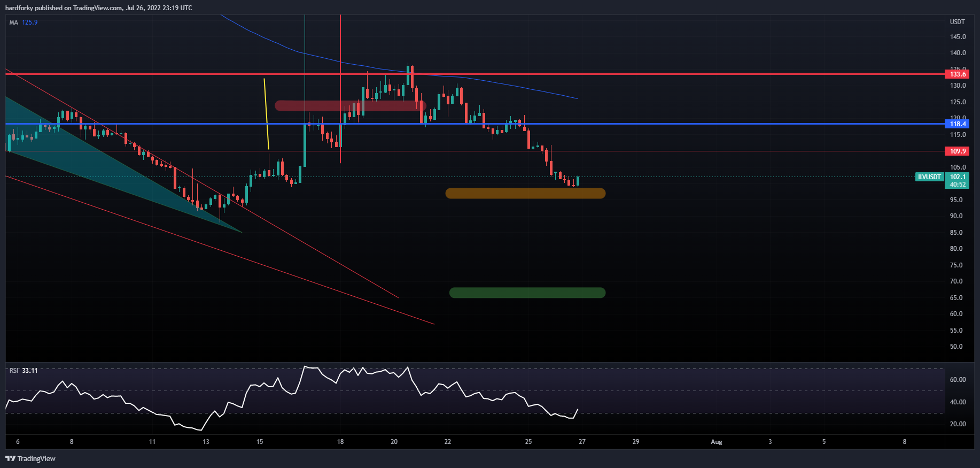Image resolution: width=980 pixels, height=468 pixels.
Task: Select the green target zone rectangle
Action: [x=527, y=293]
